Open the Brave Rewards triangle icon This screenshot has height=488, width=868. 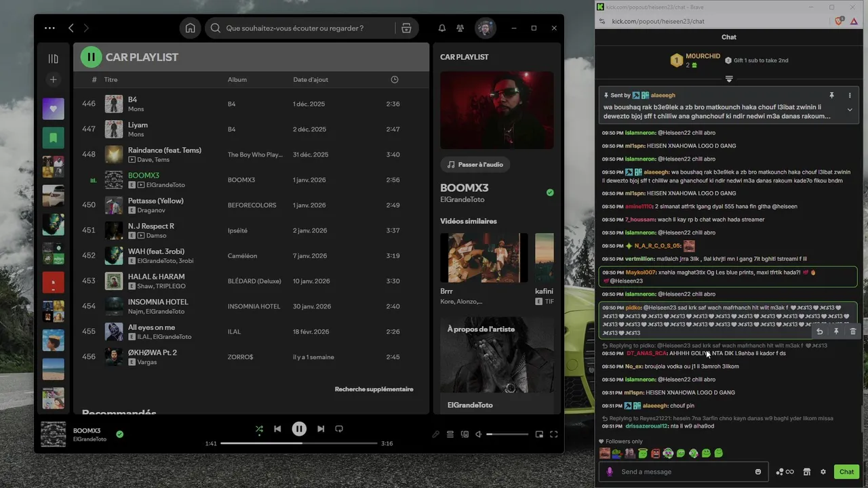click(x=854, y=21)
